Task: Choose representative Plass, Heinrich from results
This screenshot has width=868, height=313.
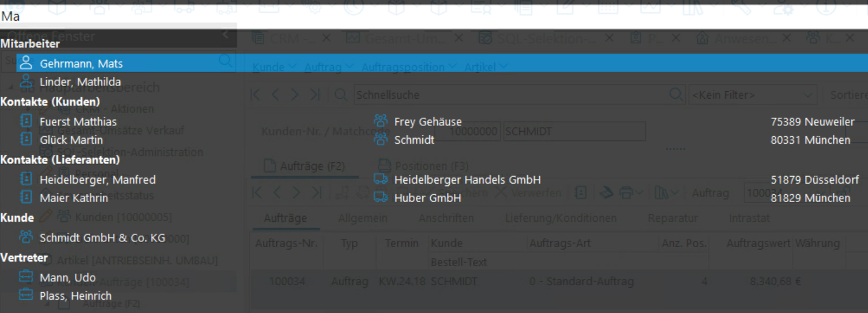Action: pyautogui.click(x=75, y=296)
